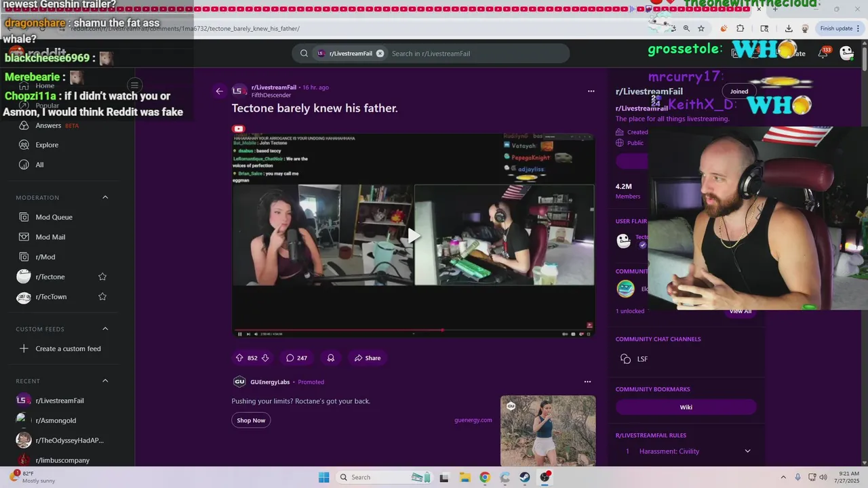Favorite r/Tectone with its star
868x488 pixels.
click(x=102, y=277)
